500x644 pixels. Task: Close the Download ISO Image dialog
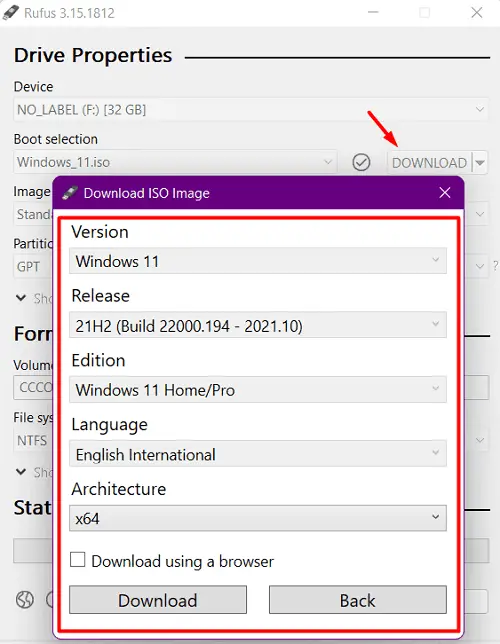coord(445,193)
